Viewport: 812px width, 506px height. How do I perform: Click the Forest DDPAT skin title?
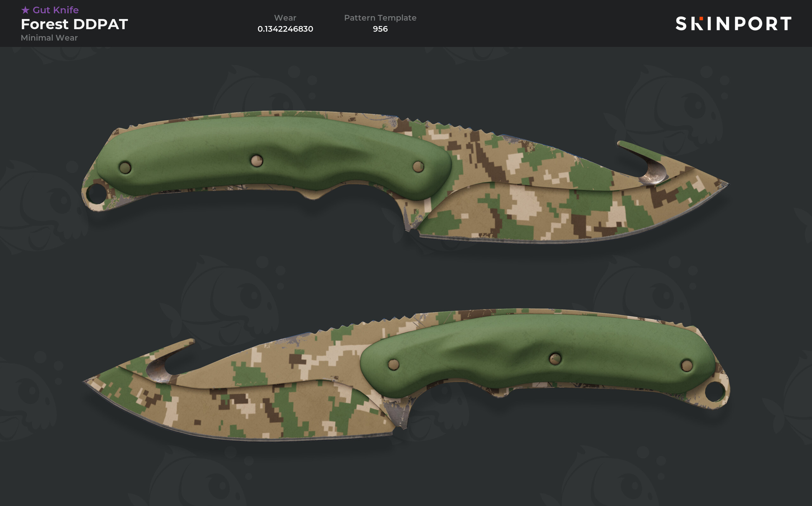[x=74, y=24]
